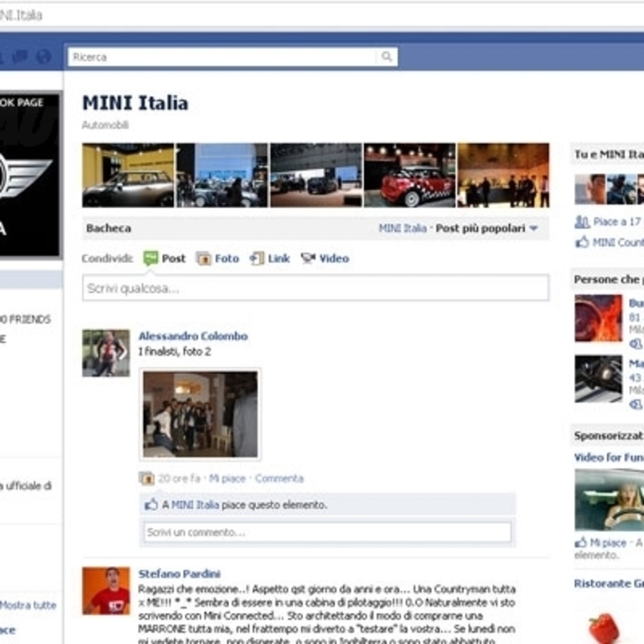Open the dark car interior profile thumbnail

[598, 378]
